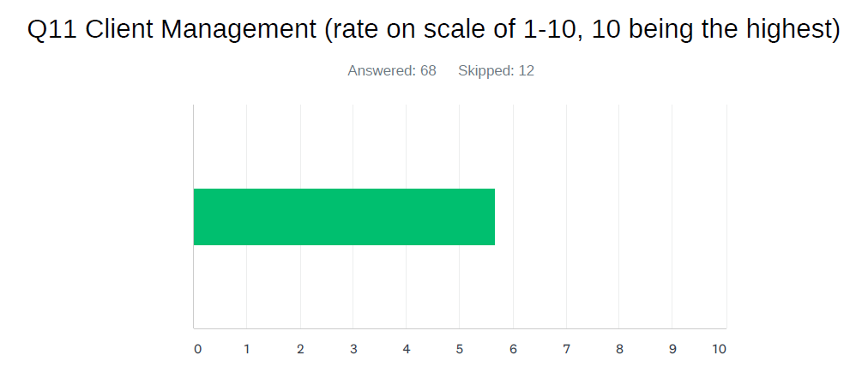Click axis label 10
The height and width of the screenshot is (379, 868).
coord(719,349)
